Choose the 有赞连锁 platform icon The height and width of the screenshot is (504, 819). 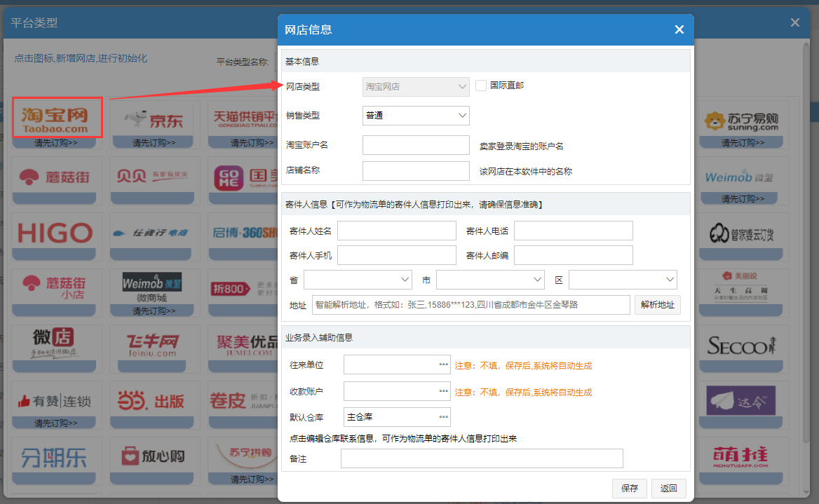tap(55, 400)
